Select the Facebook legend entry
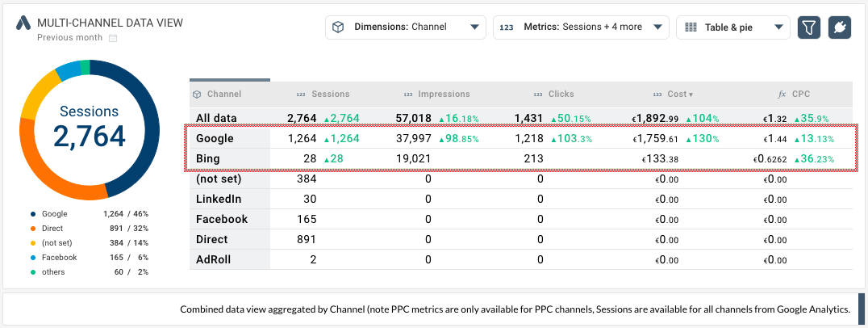The width and height of the screenshot is (868, 328). [89, 257]
